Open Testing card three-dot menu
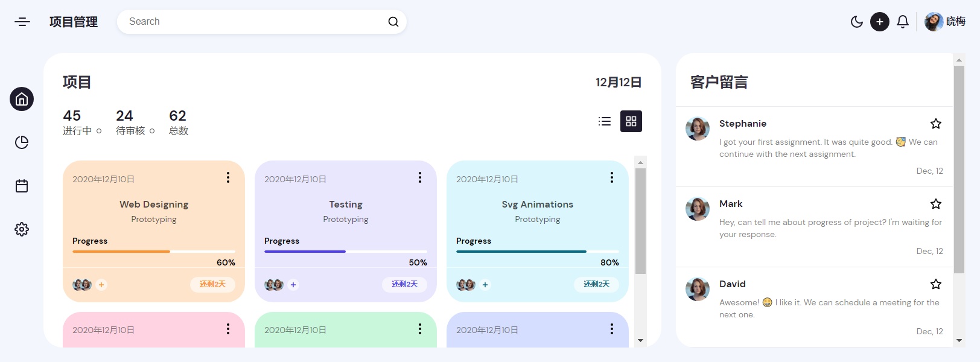 pos(420,177)
